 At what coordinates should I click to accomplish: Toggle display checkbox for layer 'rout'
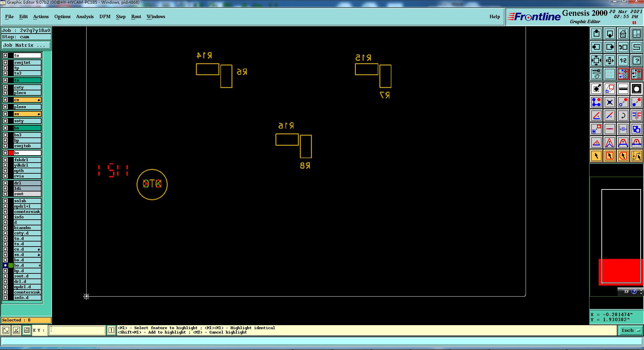point(5,194)
